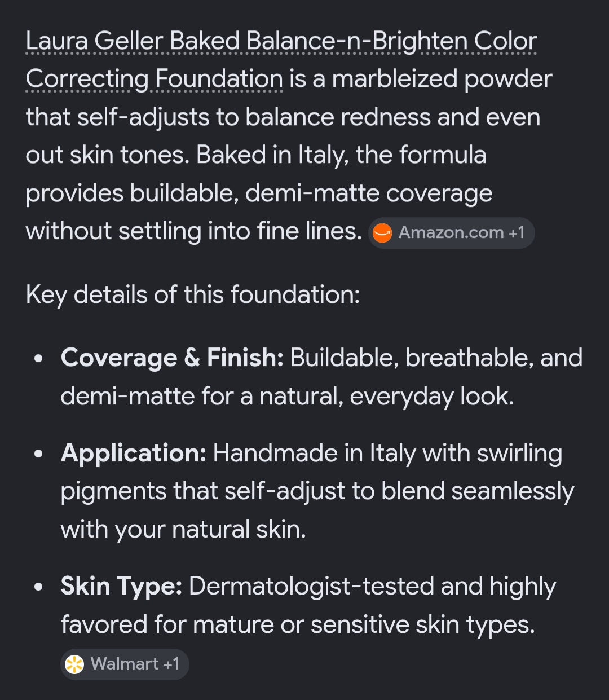Click the bullet before Skin Type

tap(38, 587)
